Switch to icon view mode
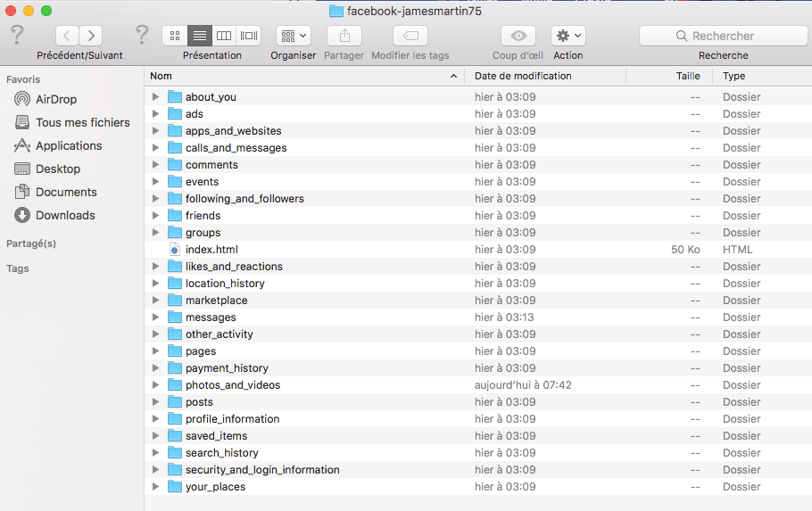Screen dimensions: 812x511 pos(175,36)
